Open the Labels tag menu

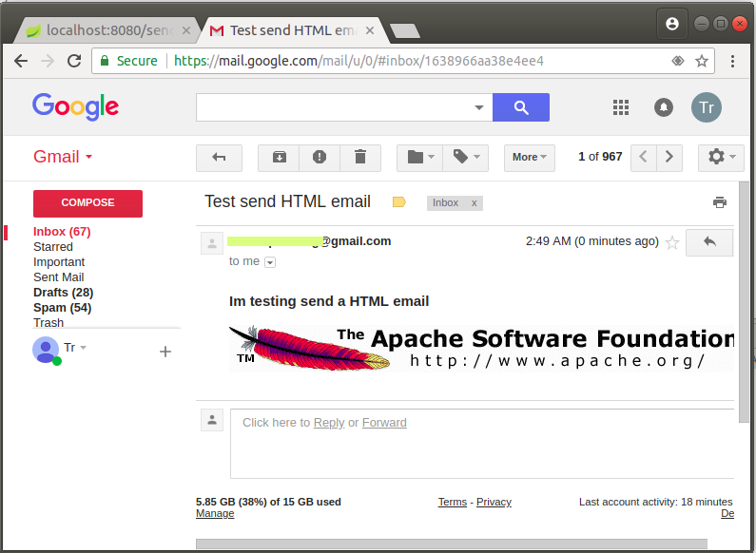pos(466,158)
